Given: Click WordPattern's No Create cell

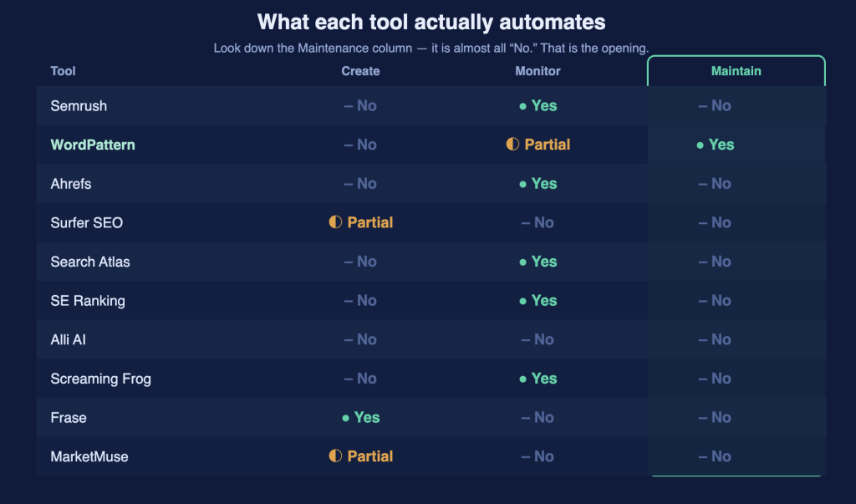Looking at the screenshot, I should click(360, 145).
